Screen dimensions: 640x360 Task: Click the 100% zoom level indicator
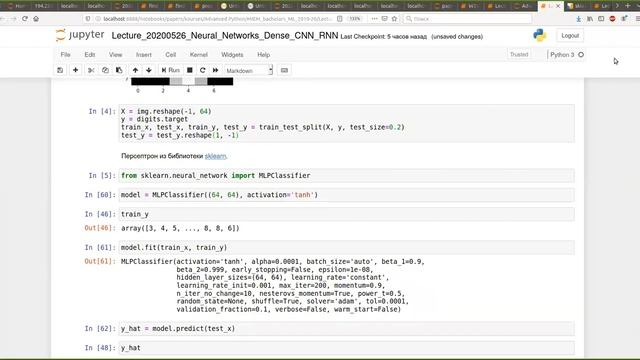coord(355,19)
